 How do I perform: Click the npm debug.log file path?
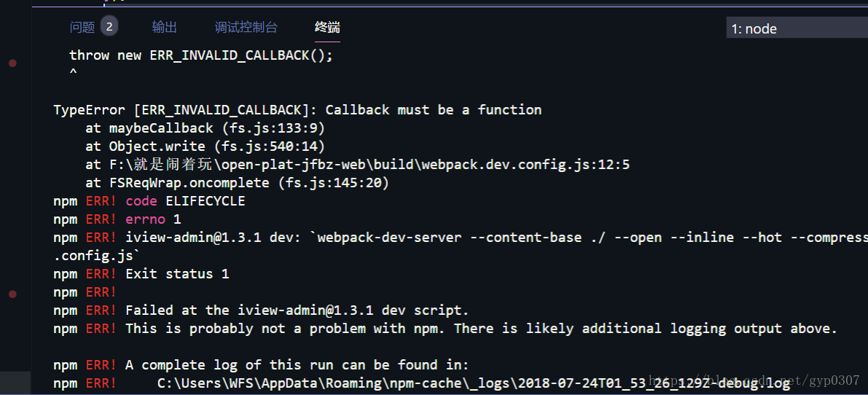pyautogui.click(x=473, y=383)
